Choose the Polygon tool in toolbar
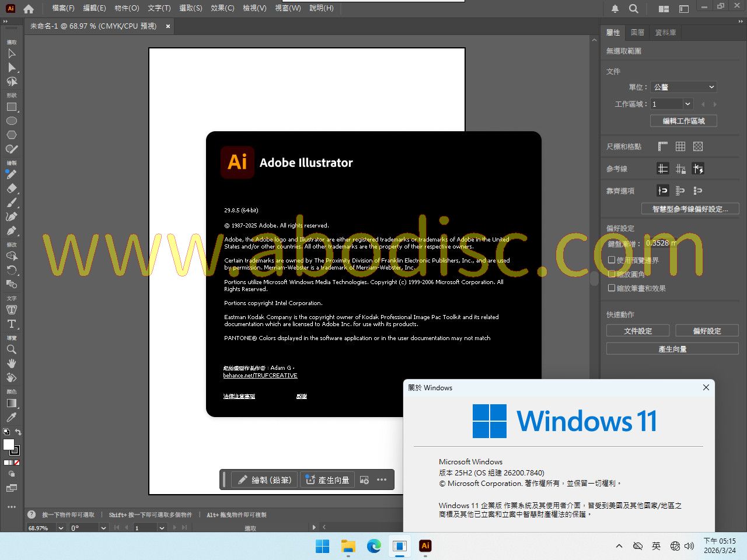The width and height of the screenshot is (747, 560). (12, 135)
